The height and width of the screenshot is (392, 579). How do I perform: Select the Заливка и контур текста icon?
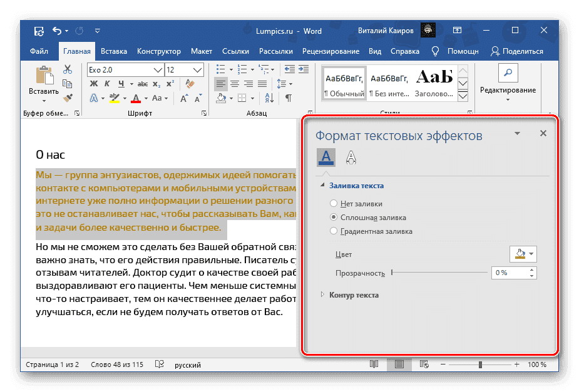(325, 157)
